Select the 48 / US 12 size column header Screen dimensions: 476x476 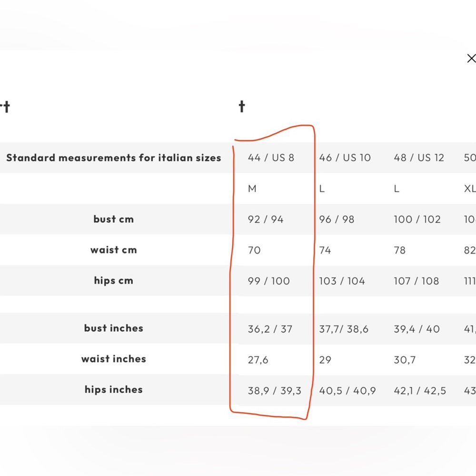[x=418, y=158]
